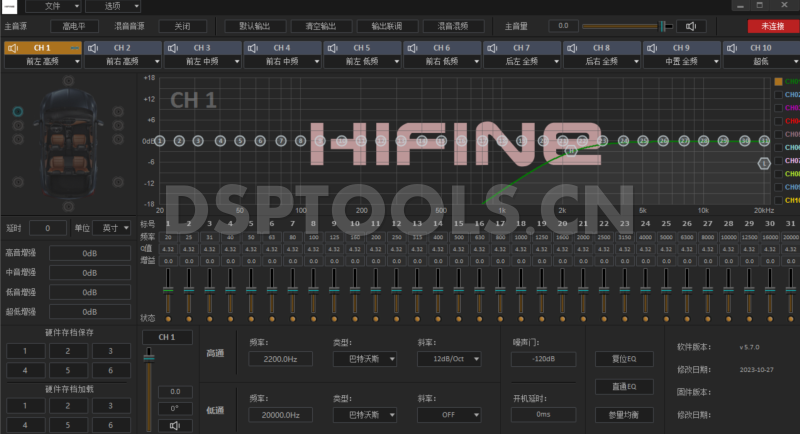Mute CH 1 using its speaker icon

click(x=13, y=48)
